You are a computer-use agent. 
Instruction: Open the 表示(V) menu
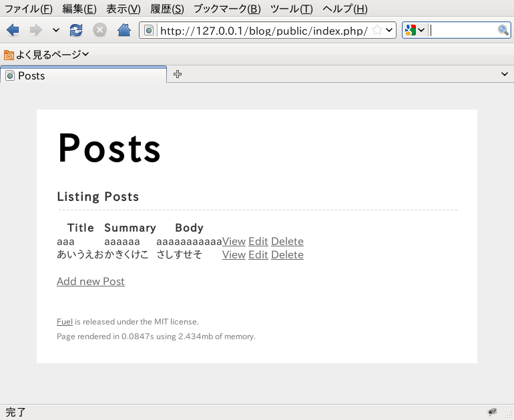point(123,9)
